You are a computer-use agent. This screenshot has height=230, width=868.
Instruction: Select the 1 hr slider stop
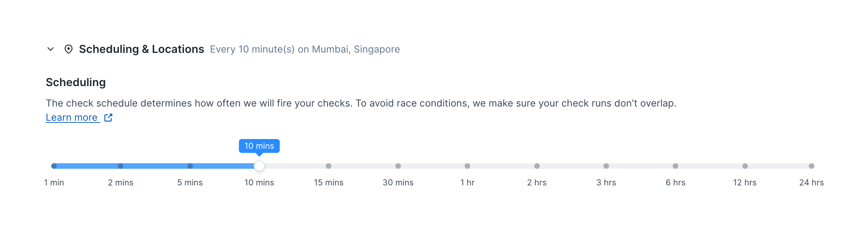pyautogui.click(x=467, y=166)
